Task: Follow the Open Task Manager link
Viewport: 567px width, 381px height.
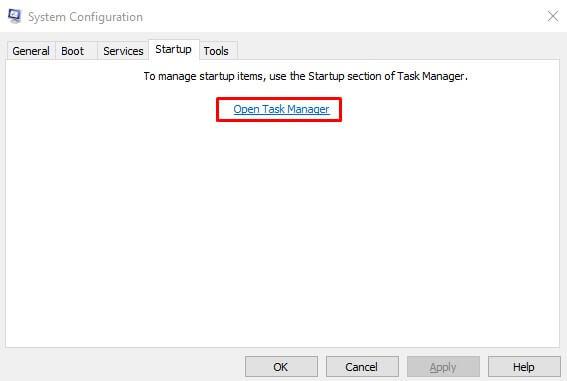Action: point(281,109)
